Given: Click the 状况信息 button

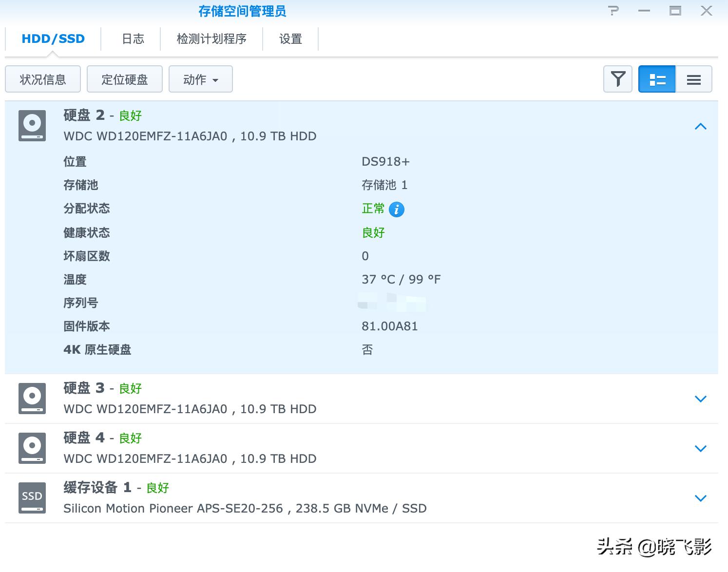Looking at the screenshot, I should pos(42,79).
